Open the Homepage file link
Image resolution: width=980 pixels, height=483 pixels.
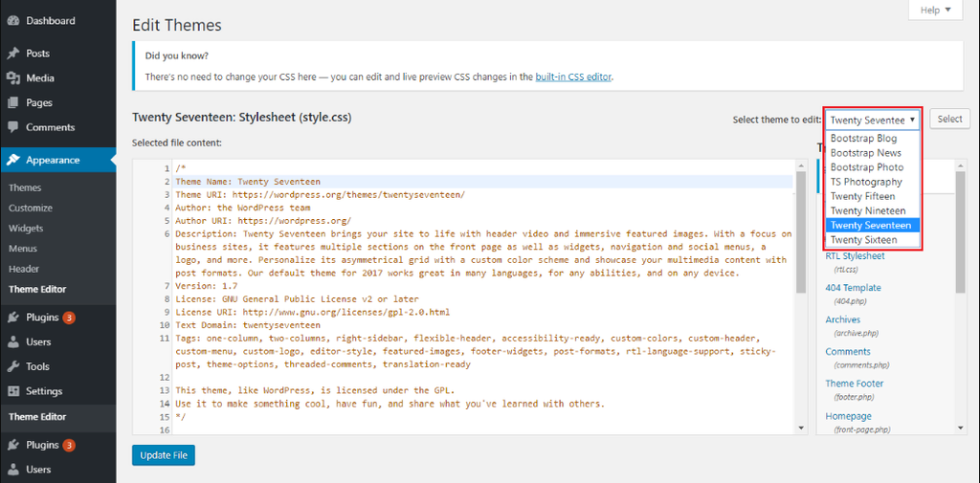coord(848,415)
